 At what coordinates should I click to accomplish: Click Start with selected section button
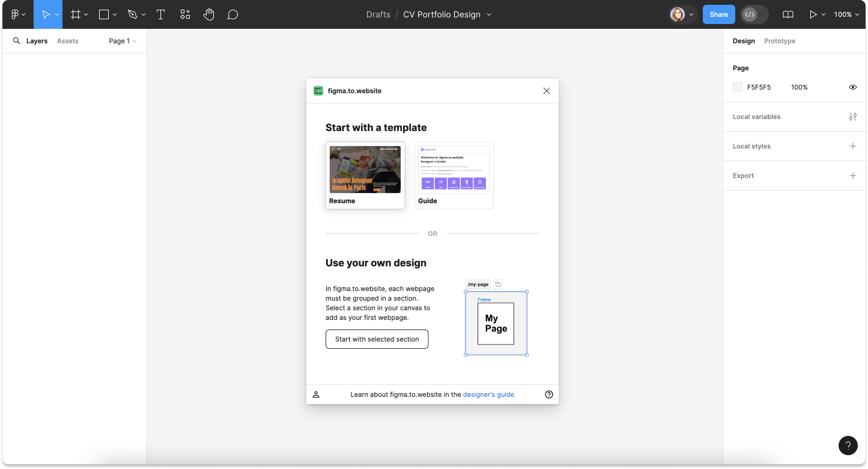[x=377, y=339]
